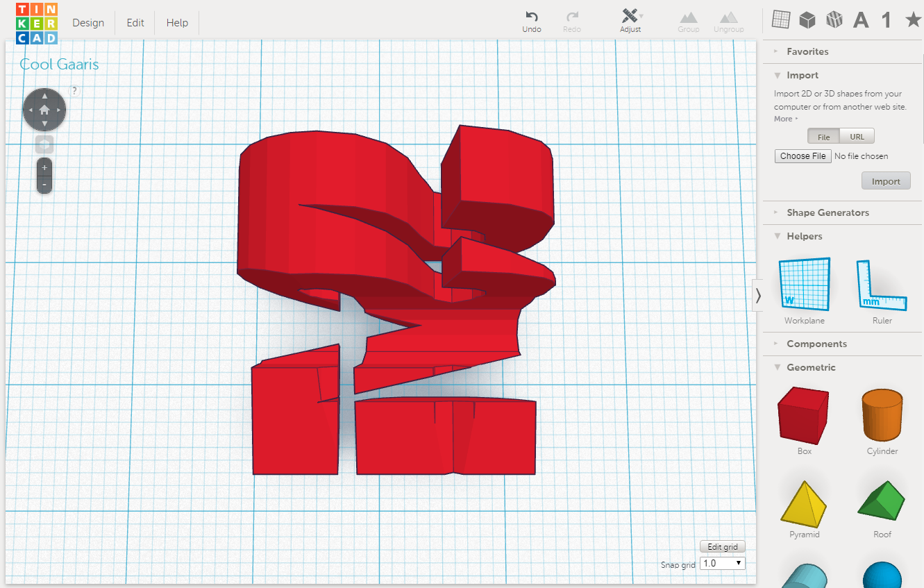Click the Choose File button
Image resolution: width=924 pixels, height=588 pixels.
803,156
